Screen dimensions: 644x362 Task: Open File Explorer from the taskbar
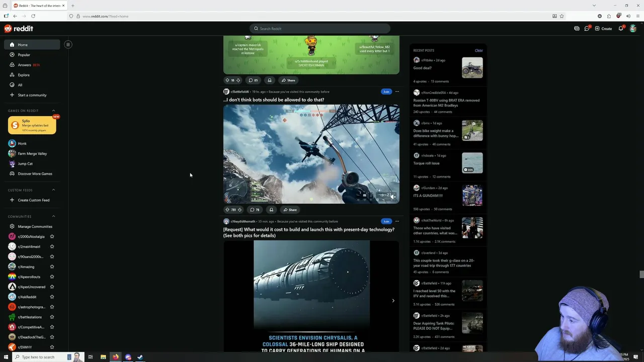103,357
